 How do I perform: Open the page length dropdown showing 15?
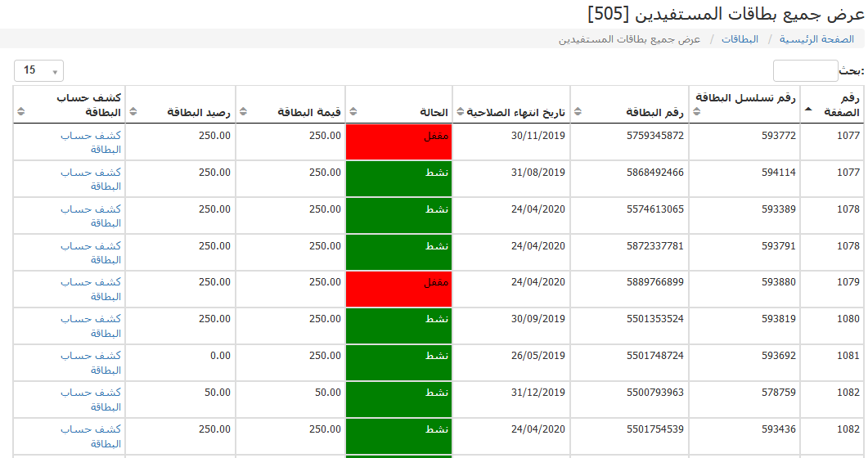tap(38, 71)
